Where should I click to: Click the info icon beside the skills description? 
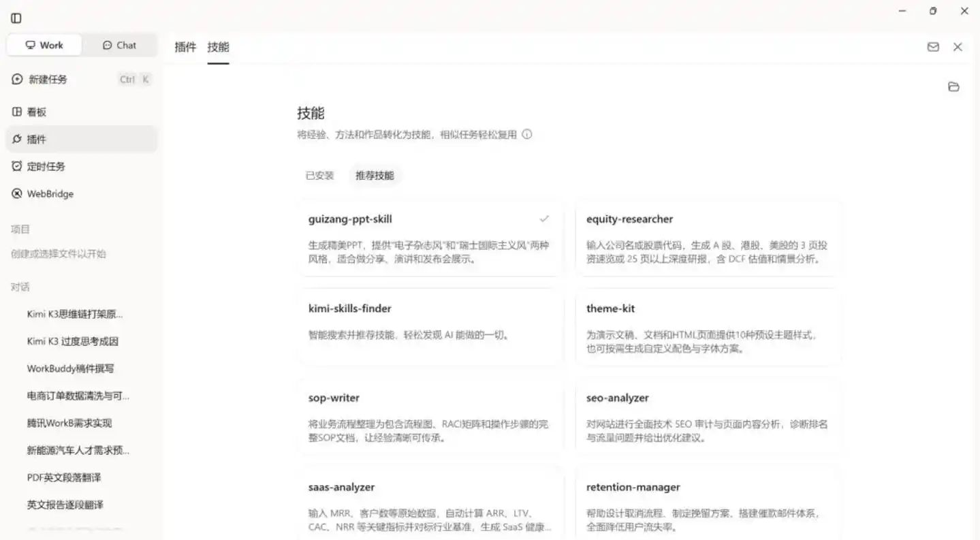point(526,134)
